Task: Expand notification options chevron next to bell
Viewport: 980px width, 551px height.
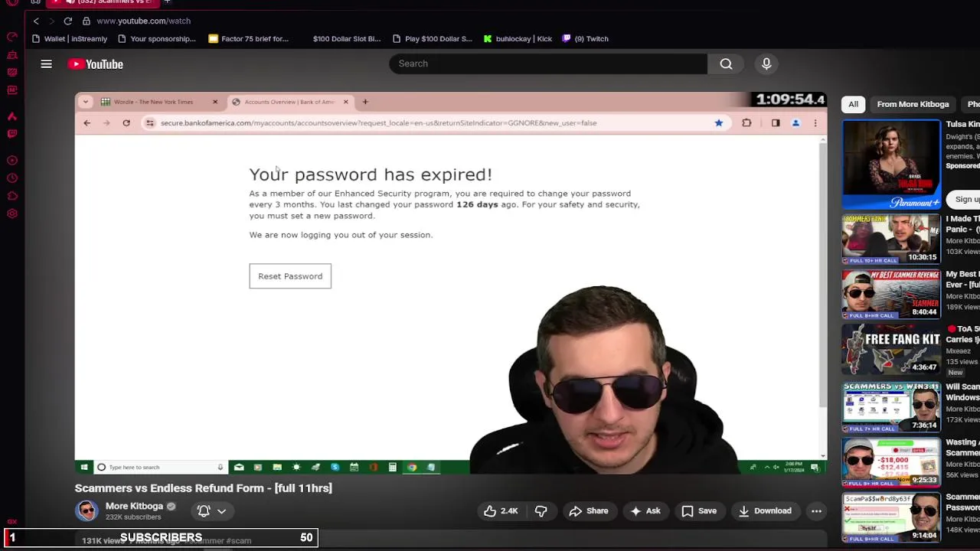Action: click(x=221, y=510)
